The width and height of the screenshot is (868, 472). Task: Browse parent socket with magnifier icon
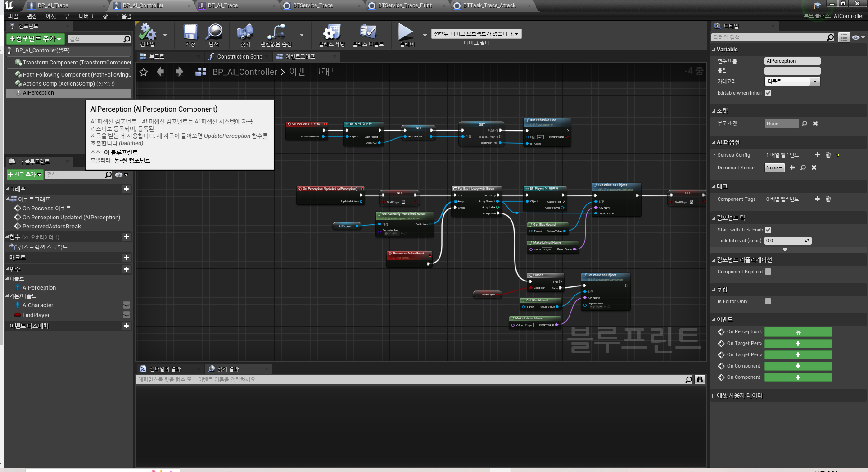(805, 123)
